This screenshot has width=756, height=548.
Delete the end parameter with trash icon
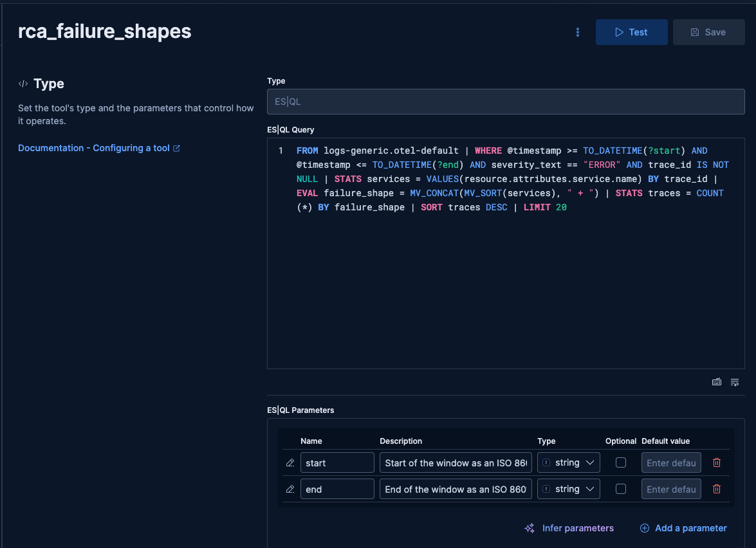tap(717, 489)
